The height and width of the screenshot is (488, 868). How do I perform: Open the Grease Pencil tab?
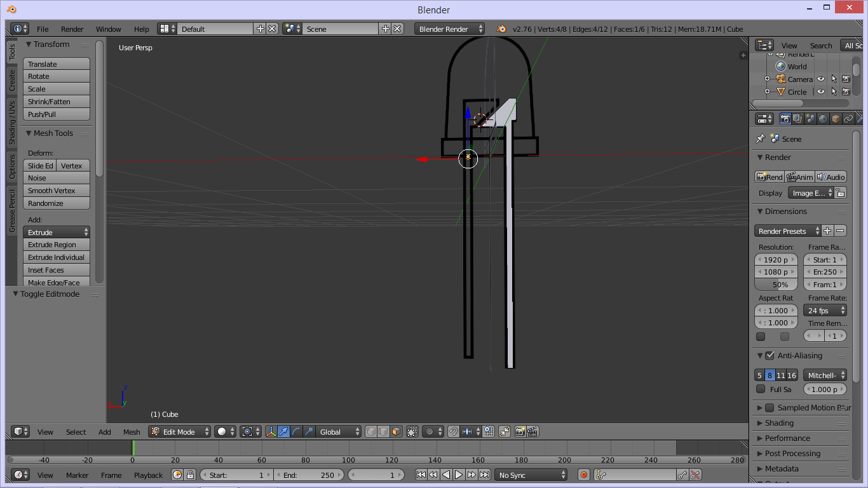pos(11,210)
